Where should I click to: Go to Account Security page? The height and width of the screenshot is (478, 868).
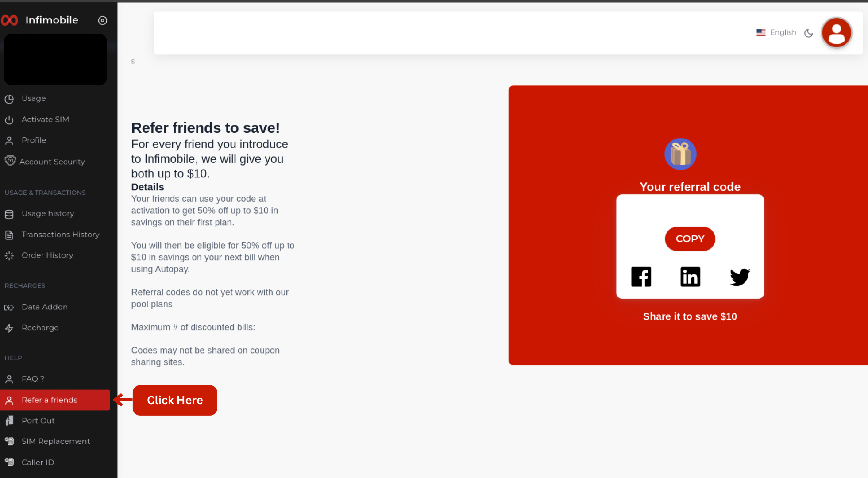point(52,162)
